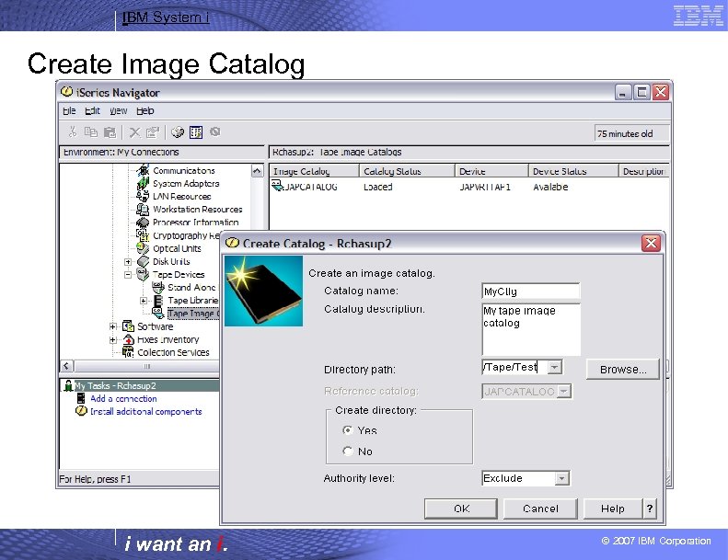This screenshot has width=728, height=560.
Task: Select the Fixes Inventory icon
Action: pos(129,339)
